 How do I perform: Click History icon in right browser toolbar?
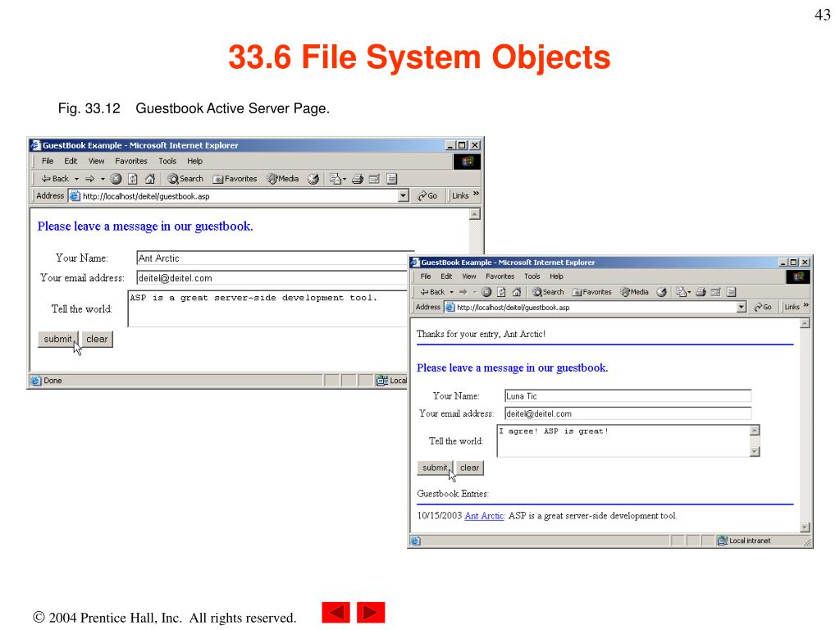pyautogui.click(x=662, y=292)
